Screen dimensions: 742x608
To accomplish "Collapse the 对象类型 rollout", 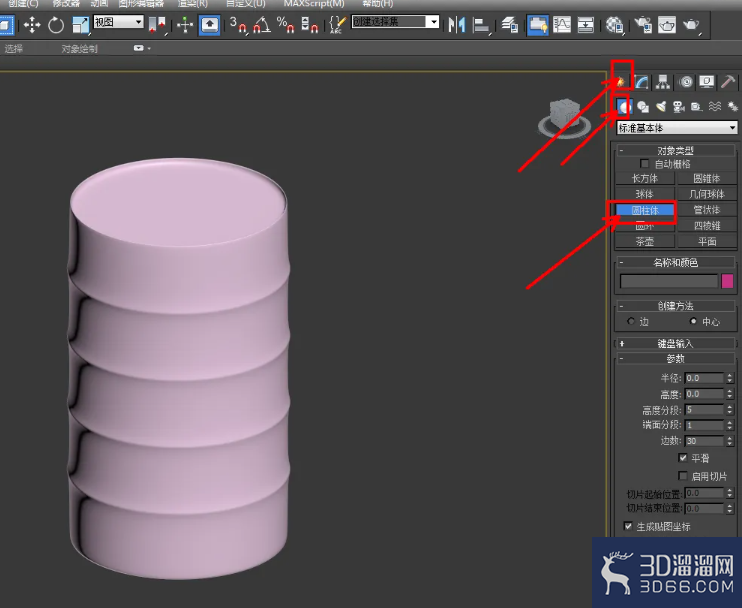I will (675, 150).
